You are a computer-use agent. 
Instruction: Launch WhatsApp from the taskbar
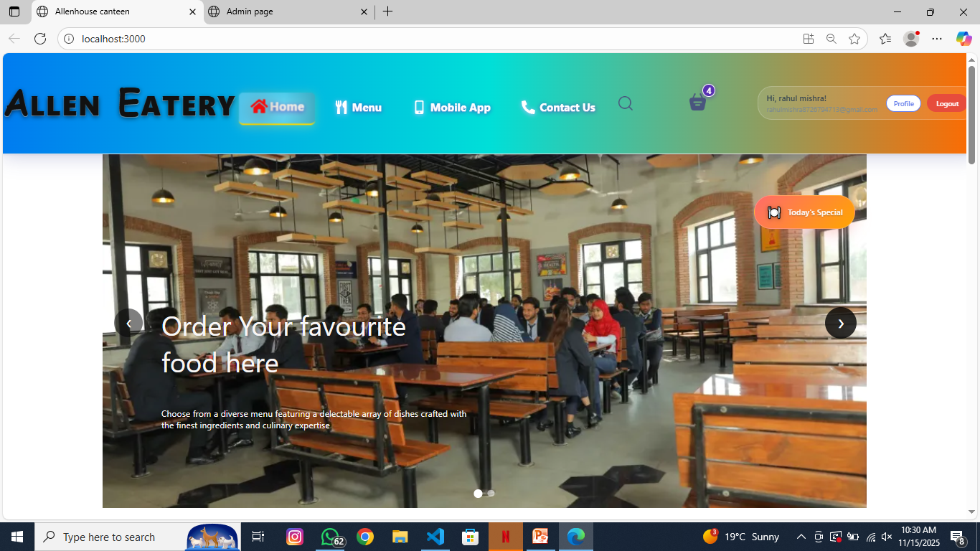330,537
